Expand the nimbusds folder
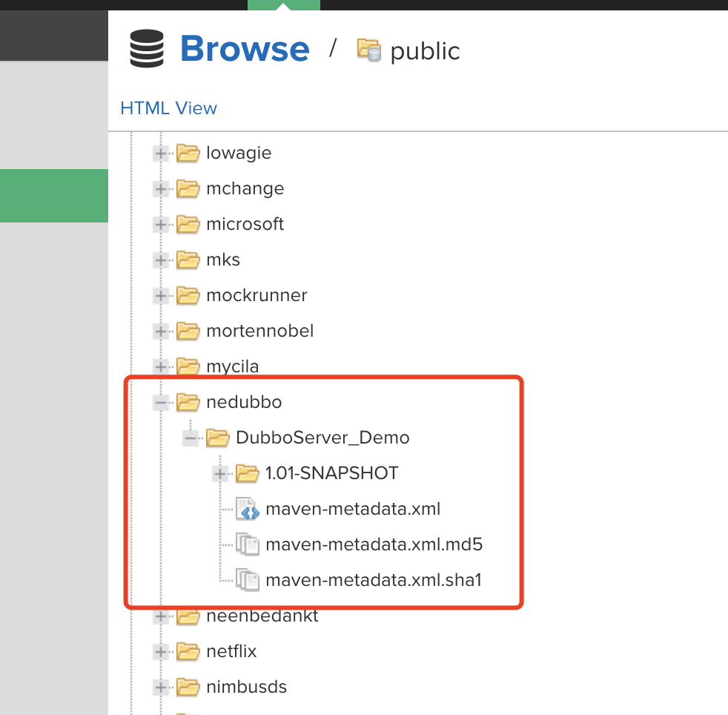Image resolution: width=728 pixels, height=715 pixels. click(161, 687)
